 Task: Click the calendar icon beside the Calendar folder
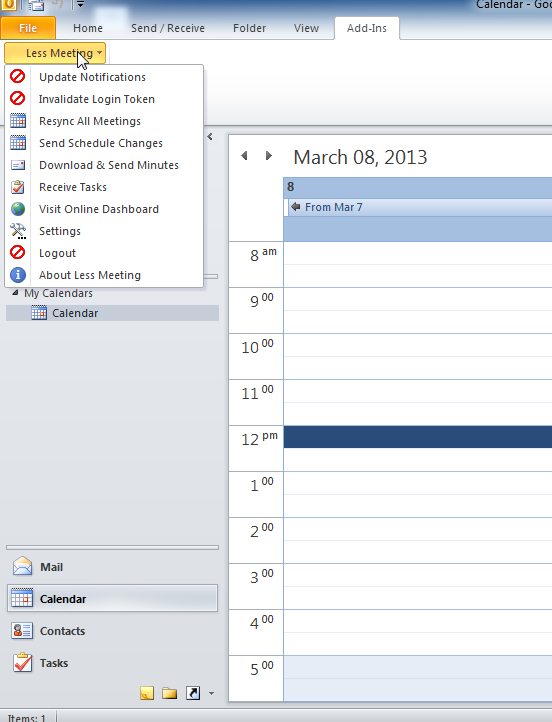click(39, 313)
